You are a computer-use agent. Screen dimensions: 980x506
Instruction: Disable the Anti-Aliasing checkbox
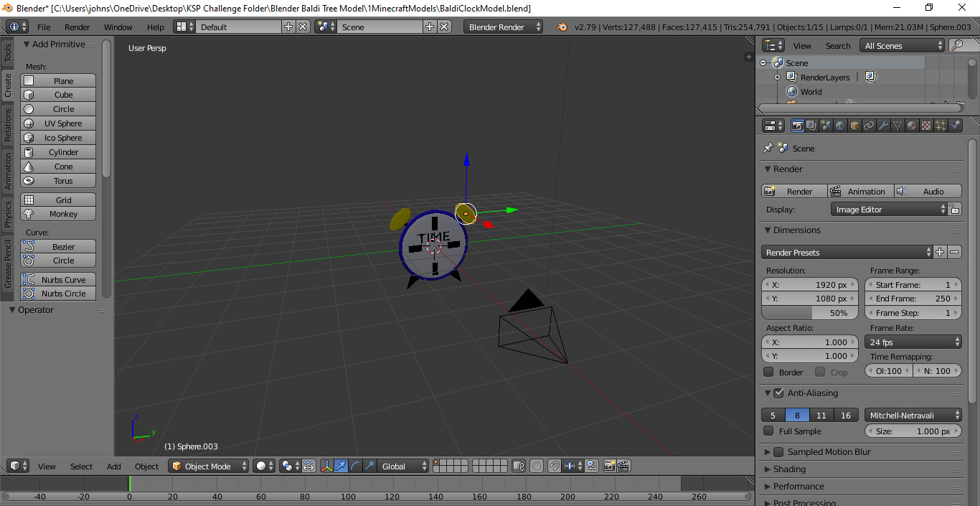click(x=779, y=393)
